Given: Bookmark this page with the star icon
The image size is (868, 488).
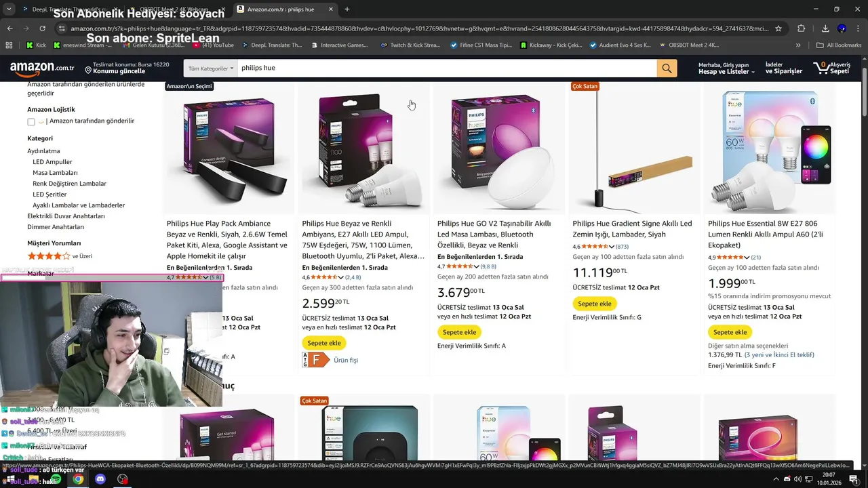Looking at the screenshot, I should 778,28.
